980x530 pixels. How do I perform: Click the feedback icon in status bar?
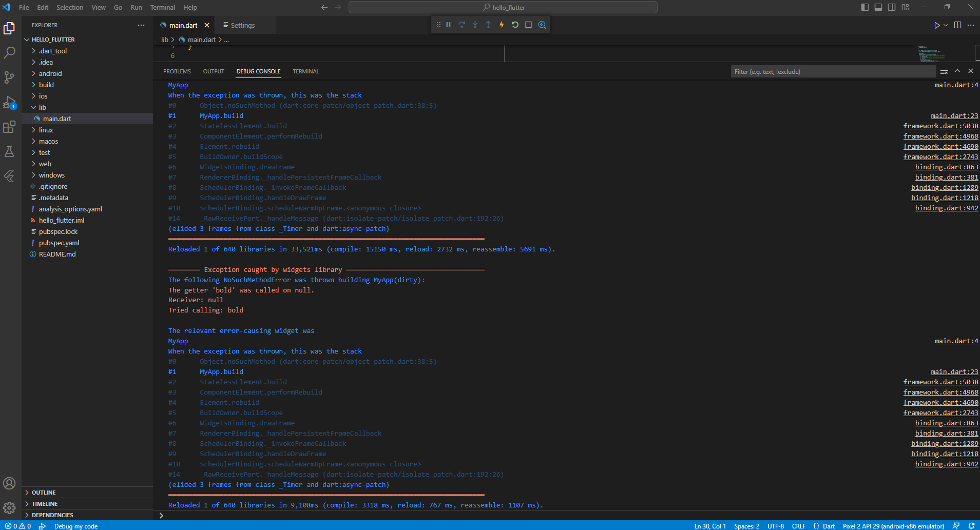point(956,526)
